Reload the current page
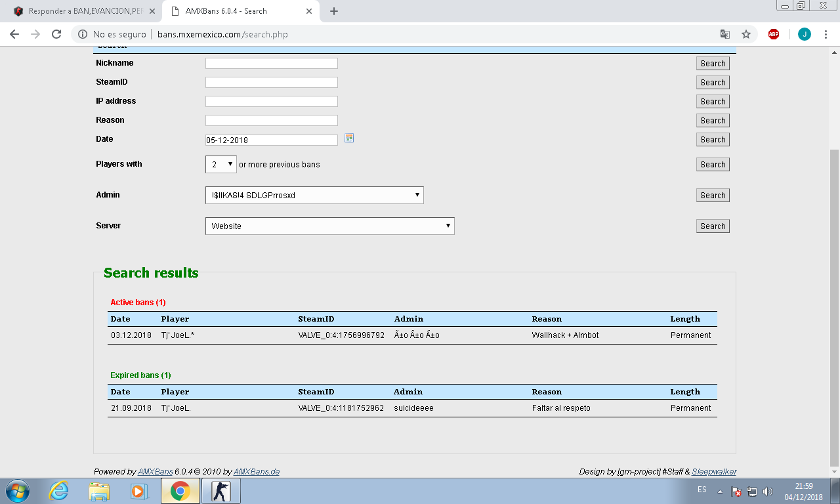 (56, 34)
